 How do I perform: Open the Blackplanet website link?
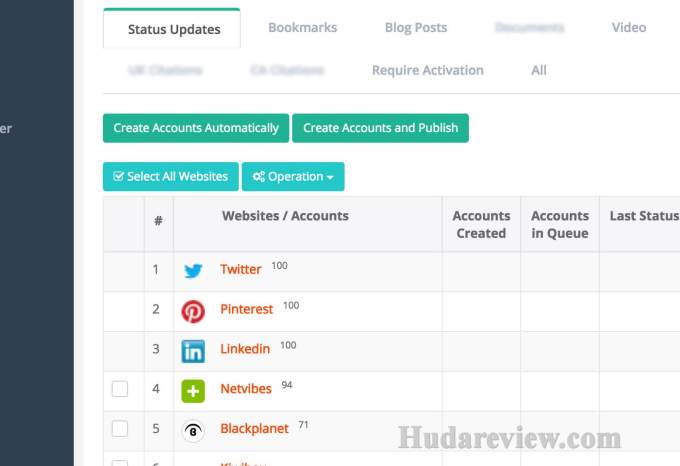click(x=254, y=429)
